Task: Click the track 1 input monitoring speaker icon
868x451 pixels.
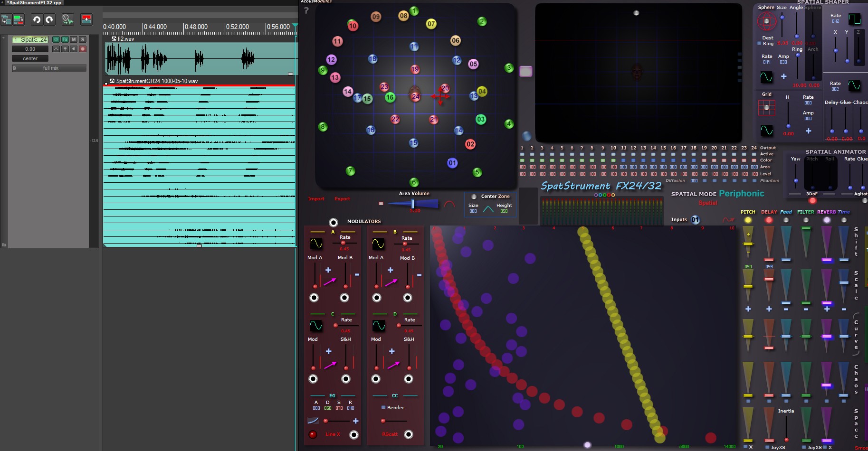Action: 74,49
